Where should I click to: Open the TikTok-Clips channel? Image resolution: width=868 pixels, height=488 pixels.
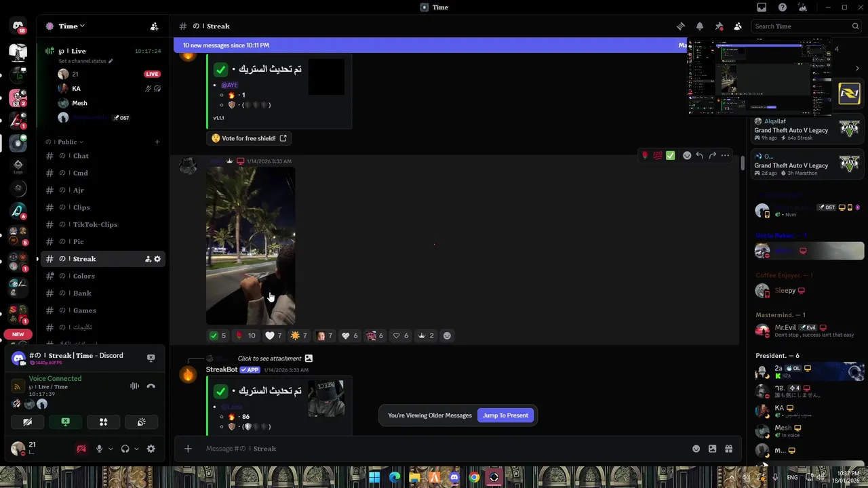[103, 224]
